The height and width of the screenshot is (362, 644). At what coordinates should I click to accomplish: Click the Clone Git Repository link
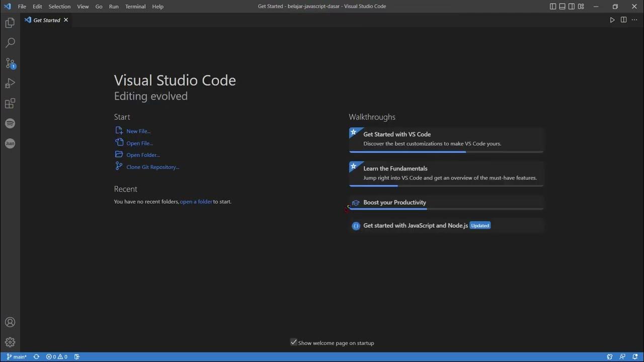coord(152,167)
